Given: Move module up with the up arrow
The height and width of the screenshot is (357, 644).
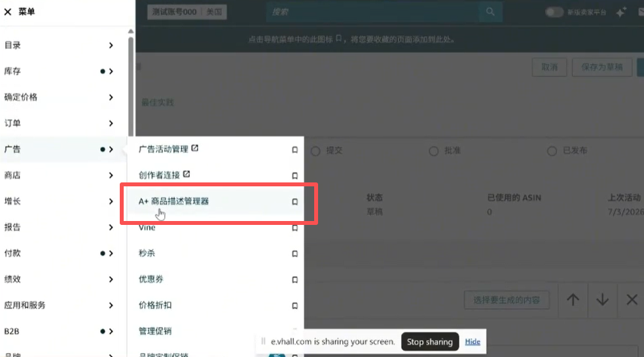Looking at the screenshot, I should 573,299.
